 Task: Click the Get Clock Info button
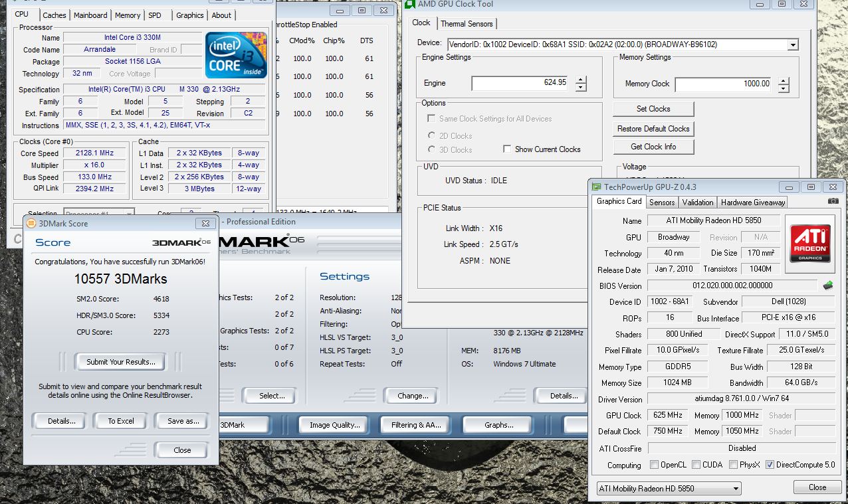click(653, 147)
